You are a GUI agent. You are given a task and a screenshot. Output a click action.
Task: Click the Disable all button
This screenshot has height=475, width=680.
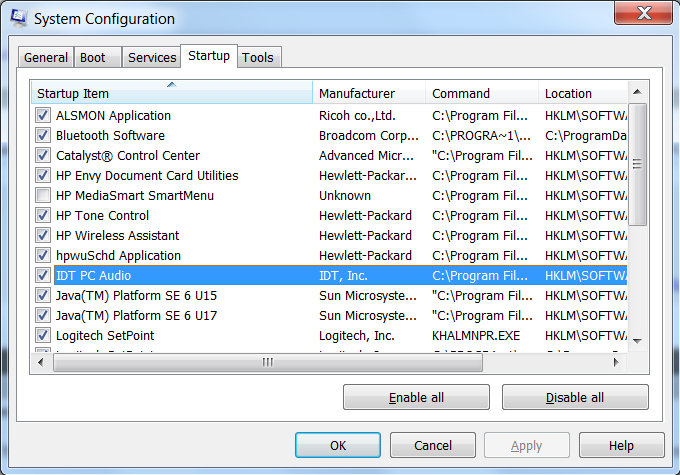575,397
